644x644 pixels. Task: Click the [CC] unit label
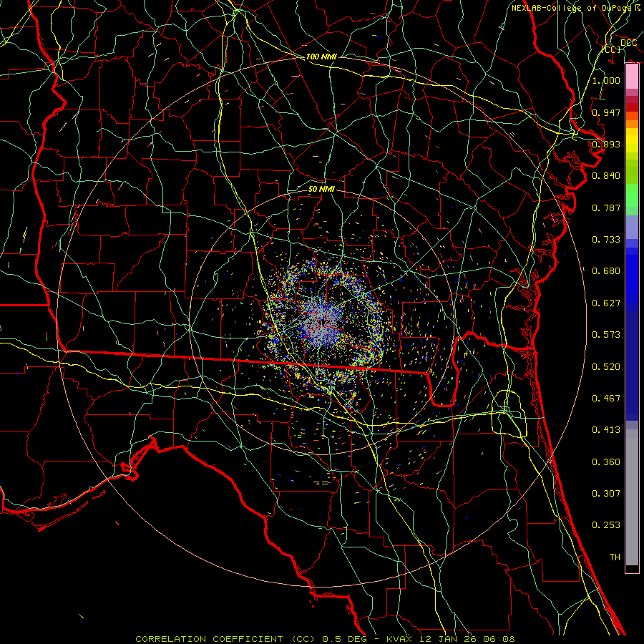(x=611, y=49)
